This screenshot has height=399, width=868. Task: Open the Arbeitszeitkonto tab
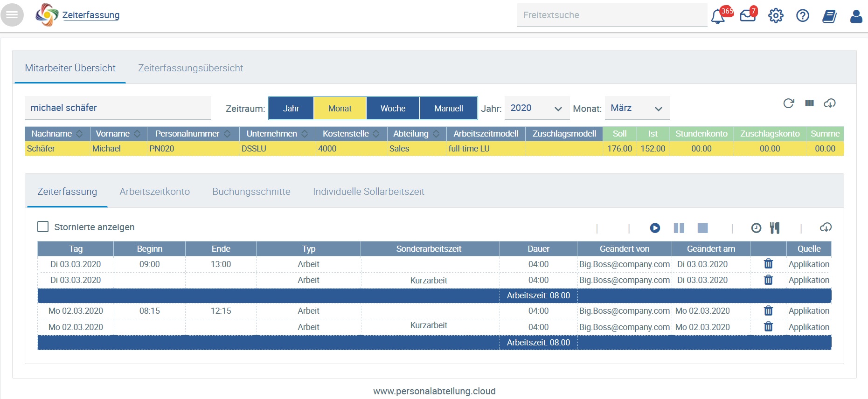click(154, 192)
